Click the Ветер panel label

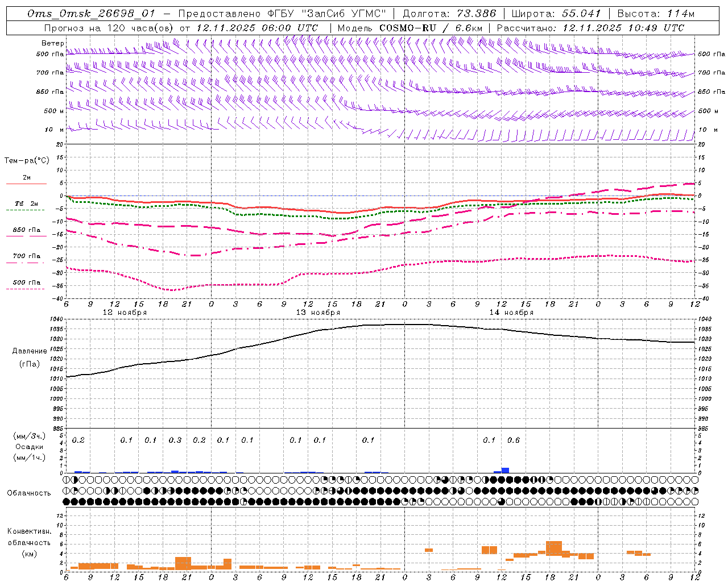(x=52, y=43)
